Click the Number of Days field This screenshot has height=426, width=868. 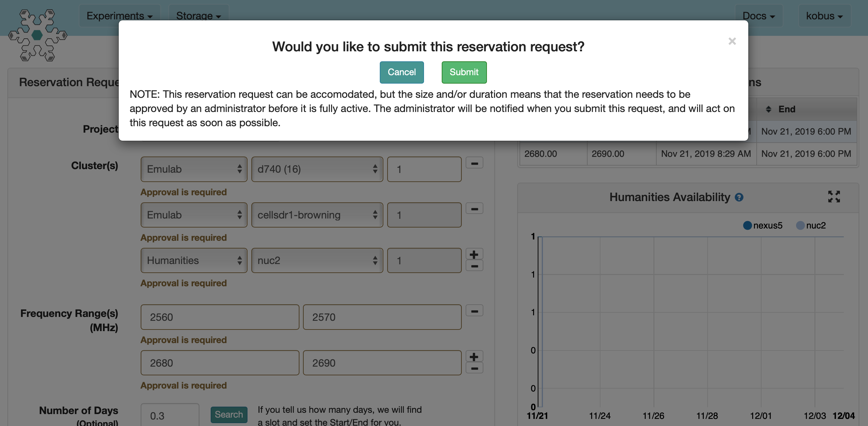pyautogui.click(x=170, y=415)
